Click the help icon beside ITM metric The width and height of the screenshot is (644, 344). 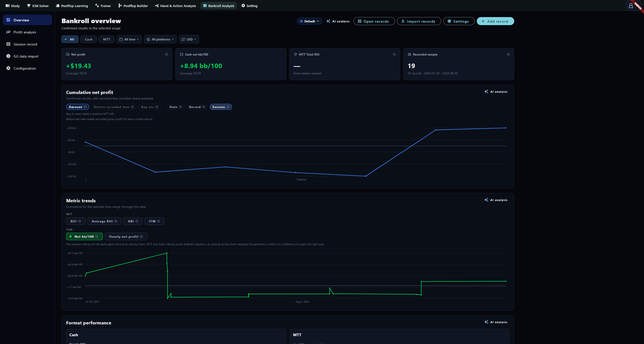pos(158,221)
